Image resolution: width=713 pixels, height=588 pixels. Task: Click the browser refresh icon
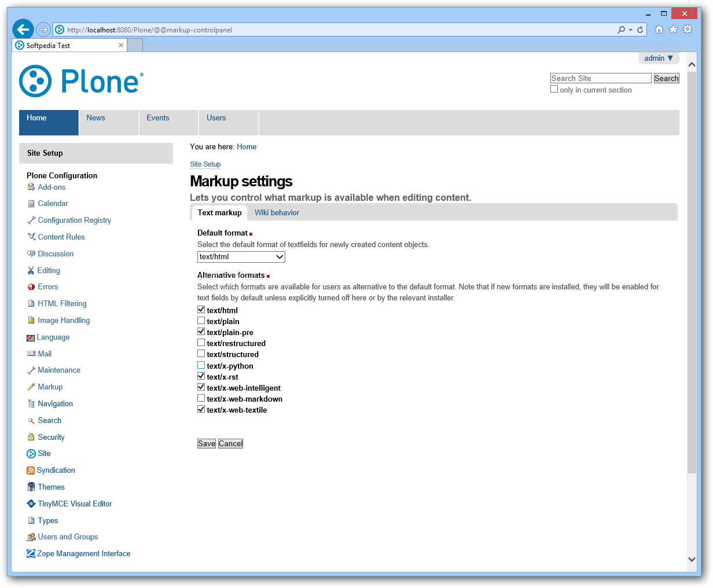pyautogui.click(x=640, y=30)
